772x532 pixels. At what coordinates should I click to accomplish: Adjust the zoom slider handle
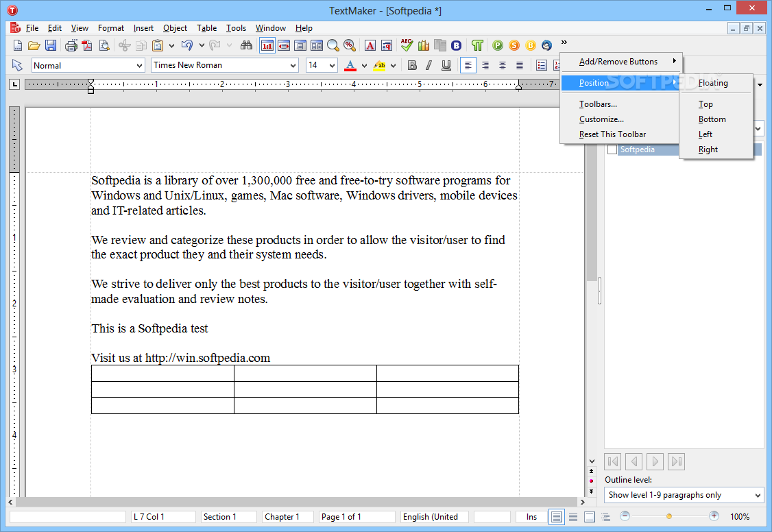click(668, 516)
